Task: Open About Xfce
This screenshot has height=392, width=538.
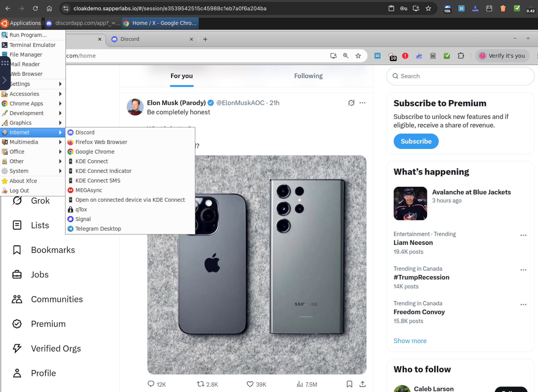Action: click(33, 181)
